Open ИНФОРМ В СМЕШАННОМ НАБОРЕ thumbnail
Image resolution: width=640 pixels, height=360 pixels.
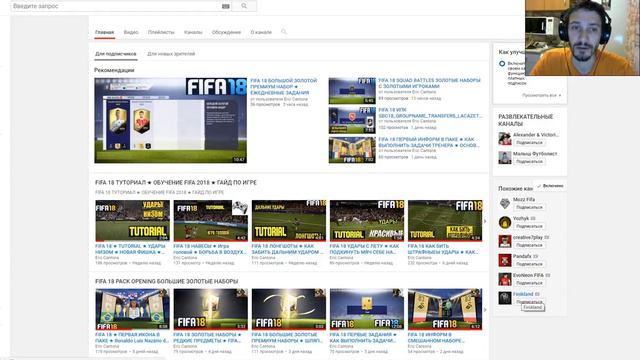[x=445, y=309]
